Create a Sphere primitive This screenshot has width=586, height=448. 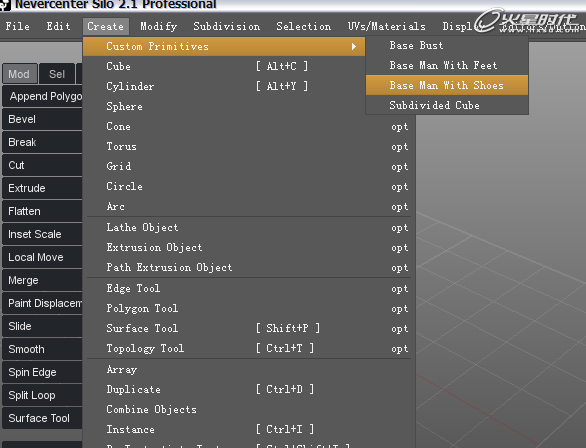point(224,106)
